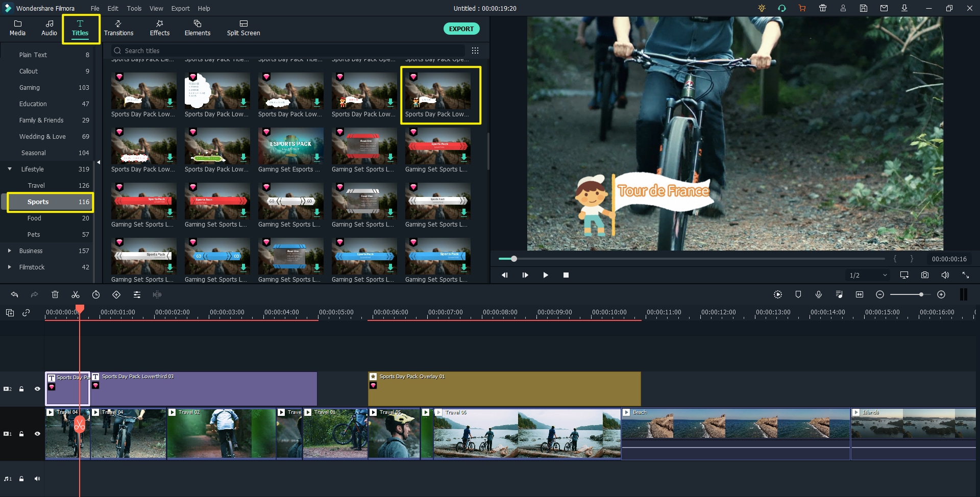Click the lightbulb tips icon

pos(762,8)
